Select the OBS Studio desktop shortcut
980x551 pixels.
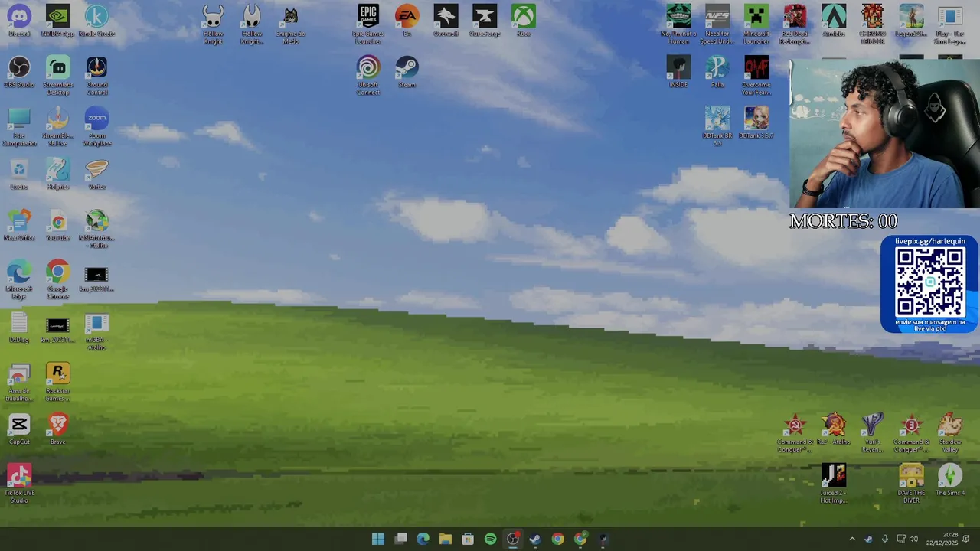tap(19, 72)
